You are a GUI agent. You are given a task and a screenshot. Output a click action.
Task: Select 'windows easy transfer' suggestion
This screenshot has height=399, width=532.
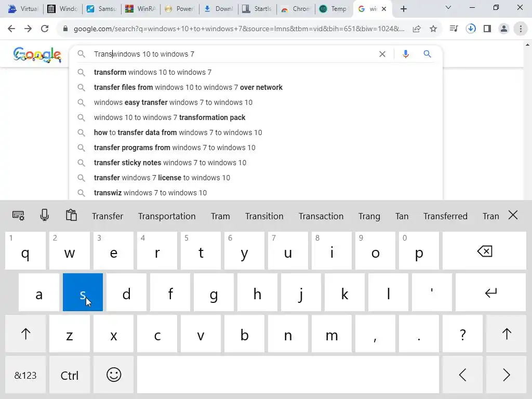click(x=256, y=102)
